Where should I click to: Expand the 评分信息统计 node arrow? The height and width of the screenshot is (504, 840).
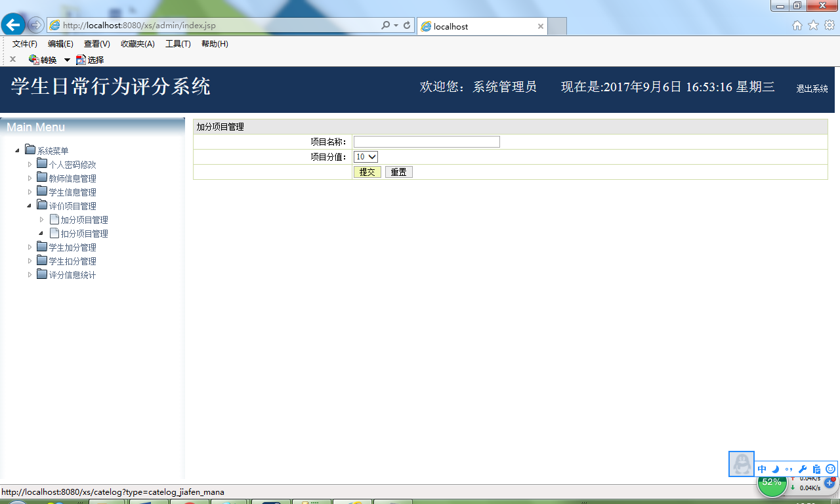click(30, 274)
